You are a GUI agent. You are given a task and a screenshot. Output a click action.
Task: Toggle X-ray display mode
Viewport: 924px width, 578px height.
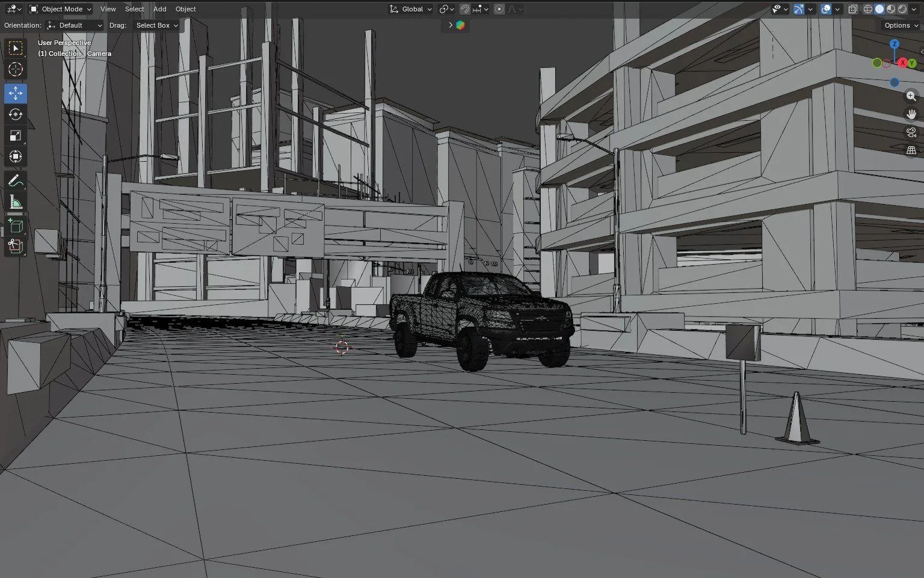click(852, 9)
